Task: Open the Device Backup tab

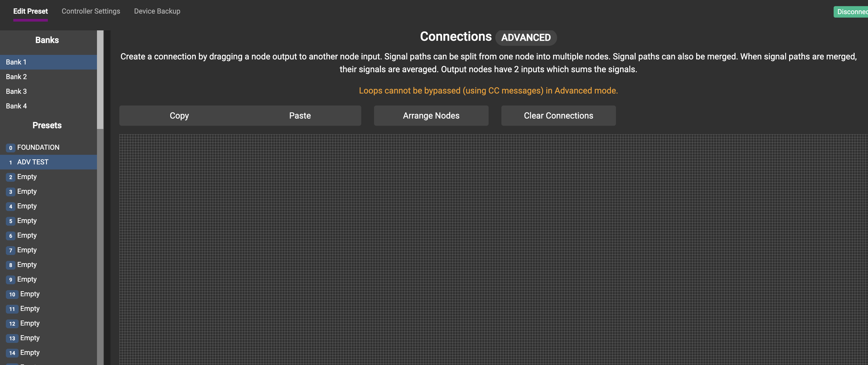Action: tap(157, 11)
